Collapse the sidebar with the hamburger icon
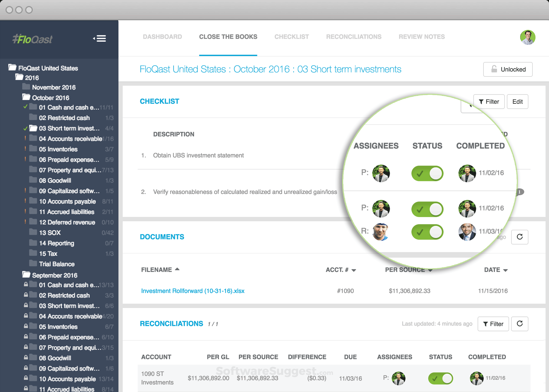Viewport: 549px width, 392px height. [100, 38]
